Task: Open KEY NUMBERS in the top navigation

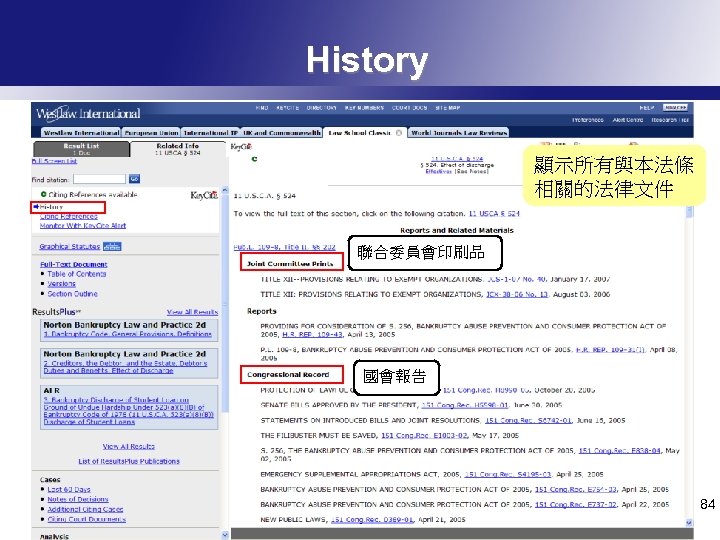Action: 364,108
